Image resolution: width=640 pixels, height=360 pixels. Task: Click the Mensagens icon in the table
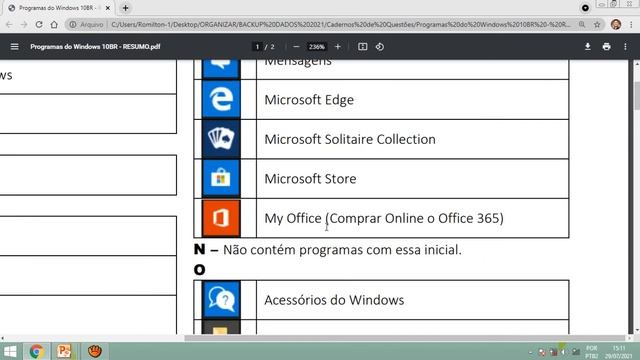(221, 68)
